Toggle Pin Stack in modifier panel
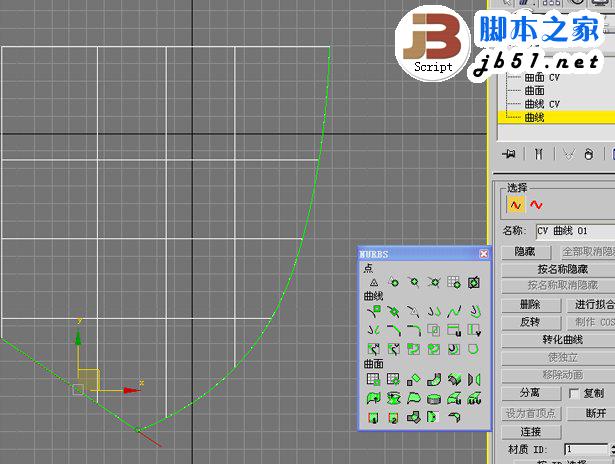615x464 pixels. tap(509, 154)
